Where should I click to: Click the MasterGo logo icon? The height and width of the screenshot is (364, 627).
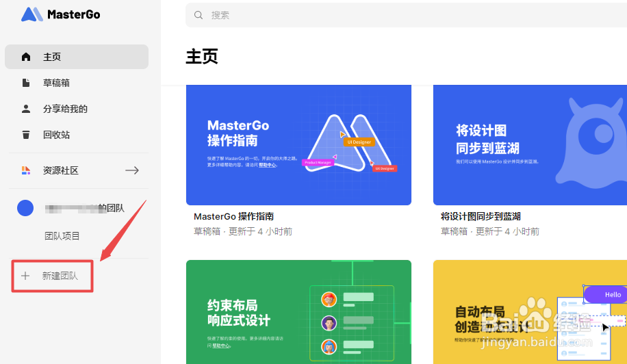pyautogui.click(x=32, y=14)
